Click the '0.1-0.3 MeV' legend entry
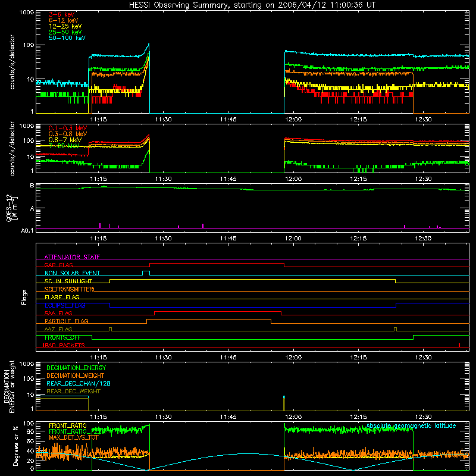 pos(68,128)
